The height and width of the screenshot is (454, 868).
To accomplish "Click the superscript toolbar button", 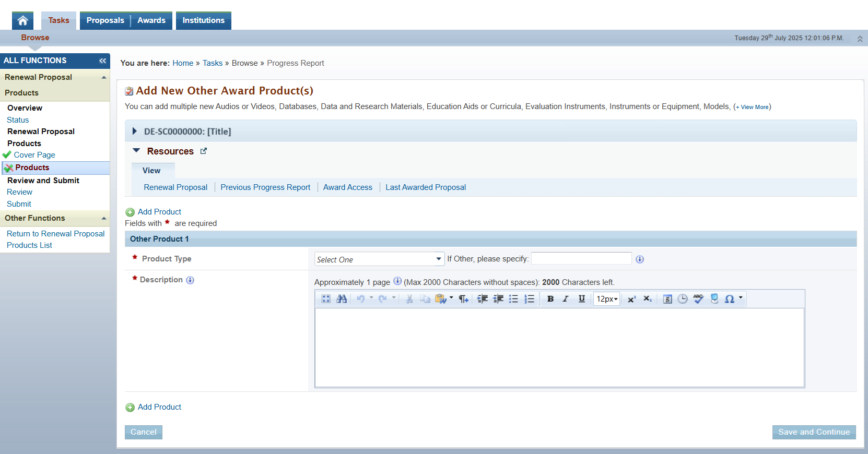I will pyautogui.click(x=631, y=299).
